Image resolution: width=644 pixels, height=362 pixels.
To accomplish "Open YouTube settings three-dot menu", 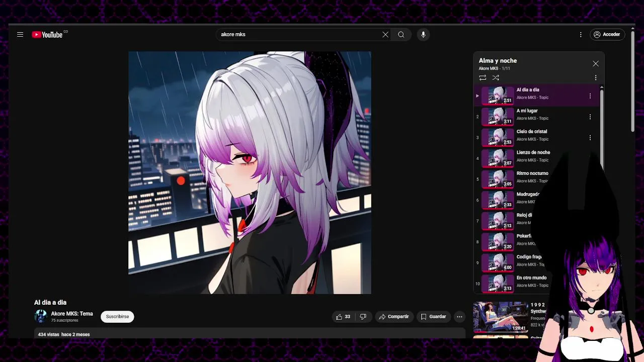I will pyautogui.click(x=581, y=35).
